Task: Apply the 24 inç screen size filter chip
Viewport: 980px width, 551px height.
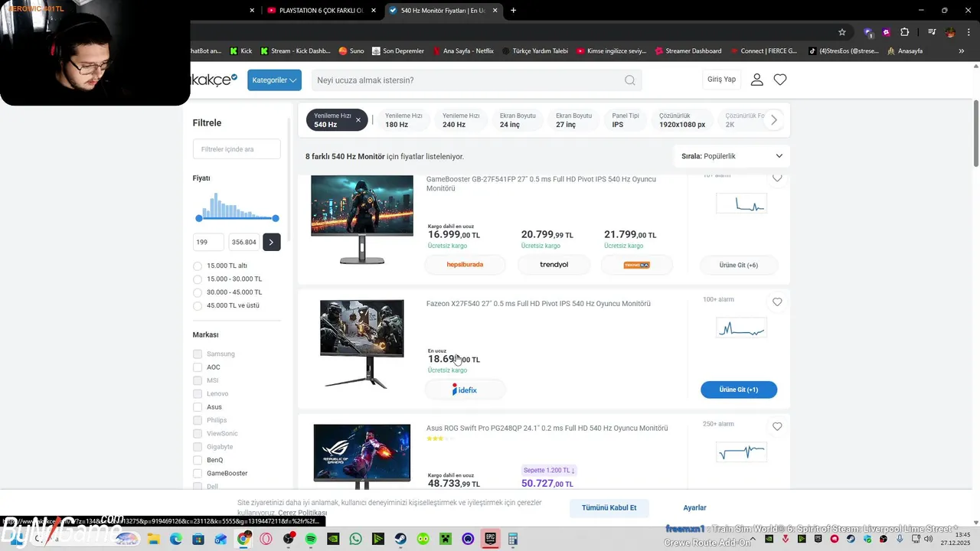Action: [x=518, y=120]
